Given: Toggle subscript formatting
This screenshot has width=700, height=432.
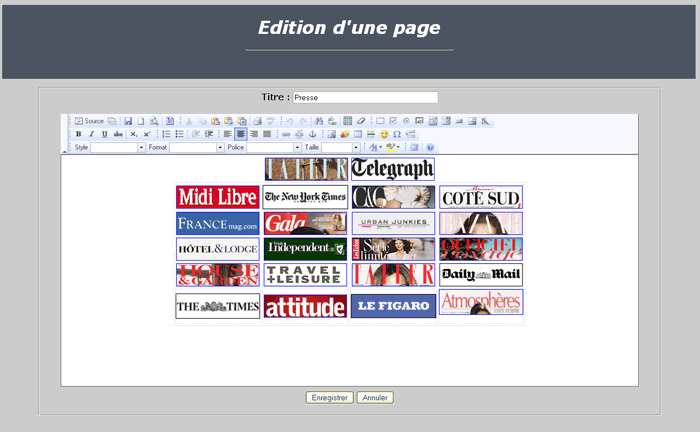Looking at the screenshot, I should (x=133, y=134).
